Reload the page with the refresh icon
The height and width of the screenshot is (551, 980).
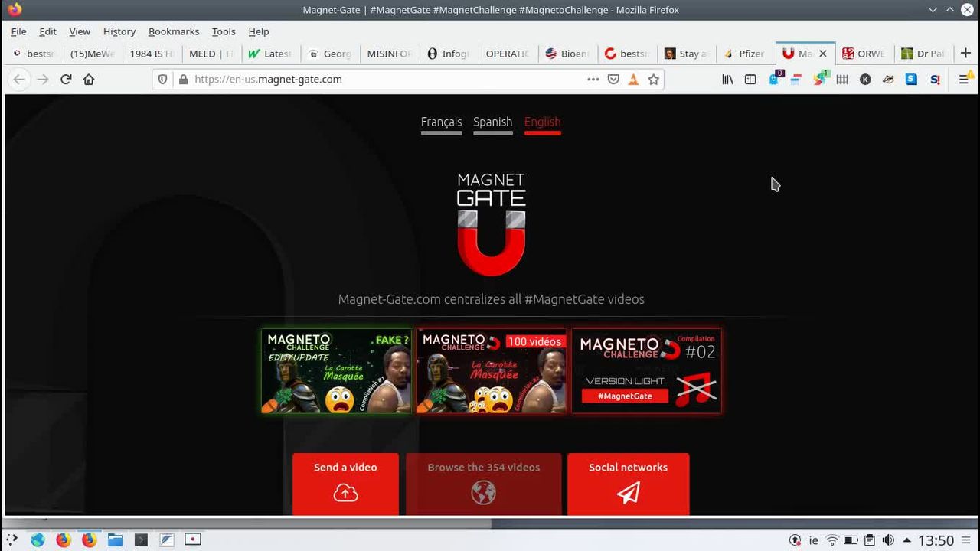coord(66,80)
